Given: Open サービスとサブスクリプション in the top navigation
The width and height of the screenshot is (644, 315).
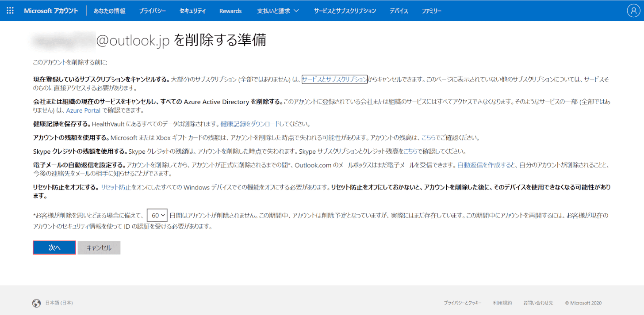Looking at the screenshot, I should [x=345, y=11].
